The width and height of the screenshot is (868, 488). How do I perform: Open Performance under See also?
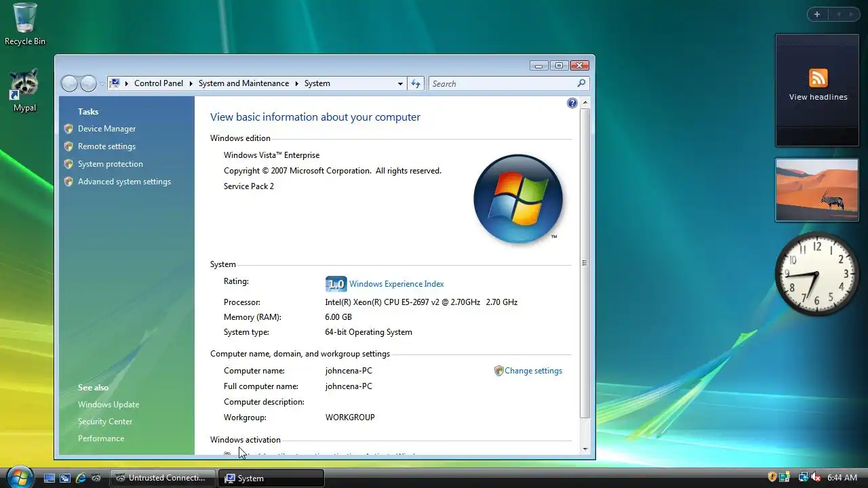[101, 439]
